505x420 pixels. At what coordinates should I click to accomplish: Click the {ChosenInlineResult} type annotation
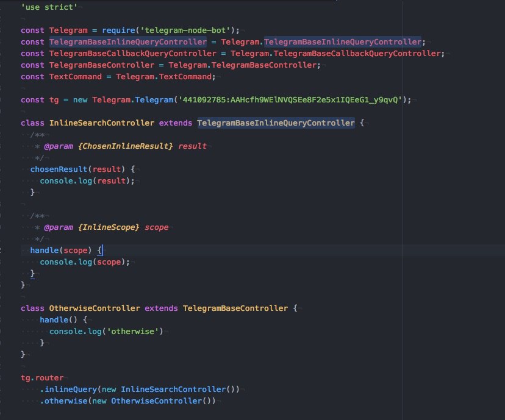[x=125, y=146]
